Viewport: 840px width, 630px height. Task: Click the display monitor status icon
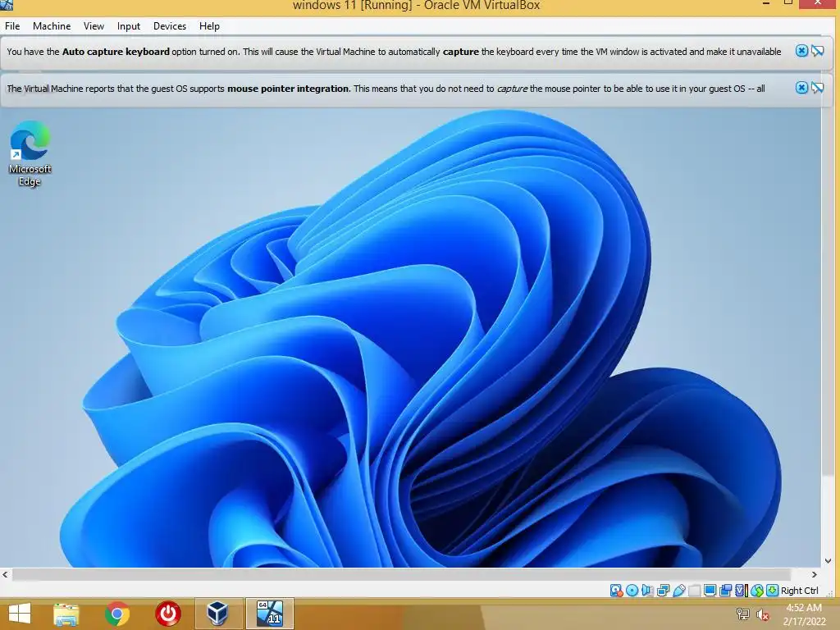pyautogui.click(x=710, y=591)
